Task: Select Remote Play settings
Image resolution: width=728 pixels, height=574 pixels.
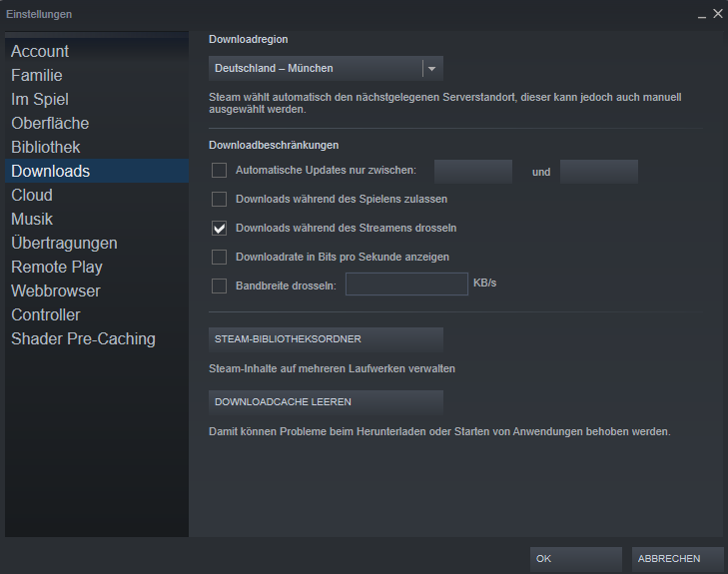Action: coord(97,267)
